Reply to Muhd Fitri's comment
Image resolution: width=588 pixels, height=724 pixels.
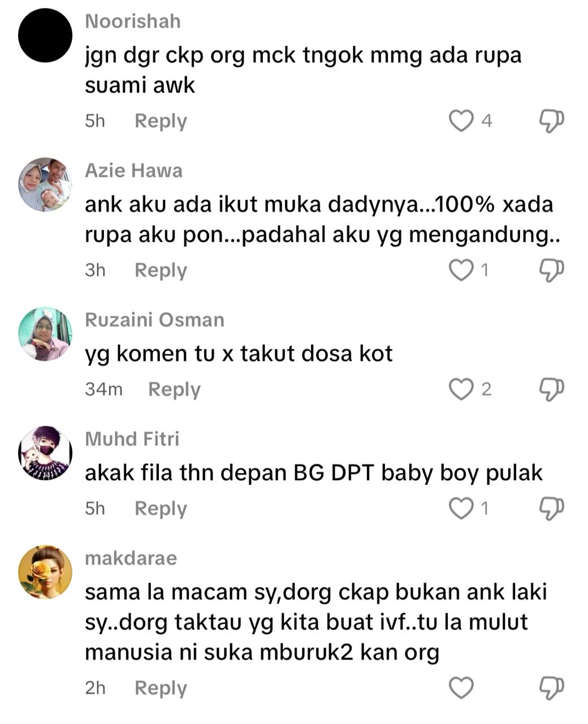tap(161, 509)
